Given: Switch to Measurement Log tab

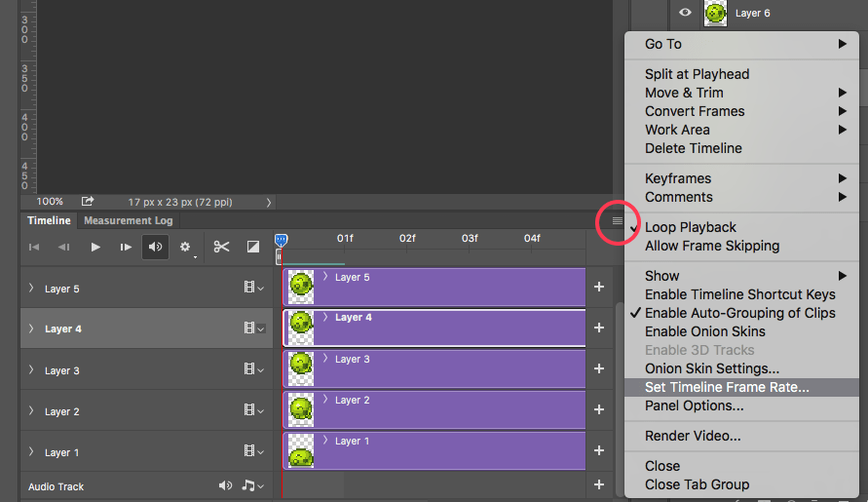Looking at the screenshot, I should [x=128, y=220].
